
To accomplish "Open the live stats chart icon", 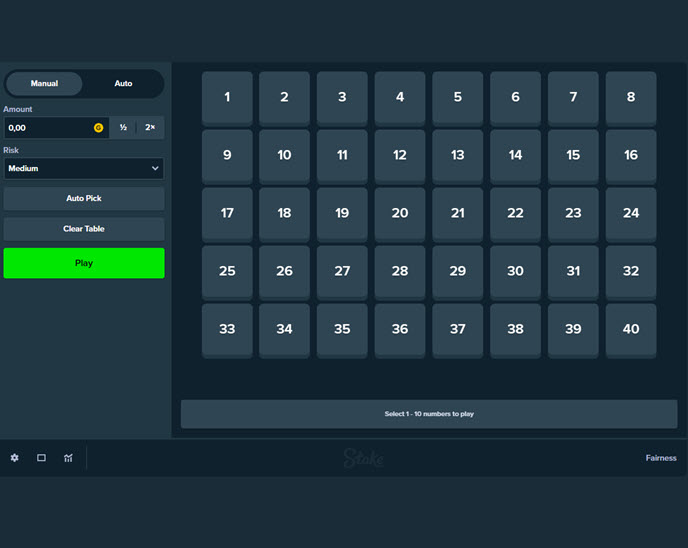I will [68, 458].
